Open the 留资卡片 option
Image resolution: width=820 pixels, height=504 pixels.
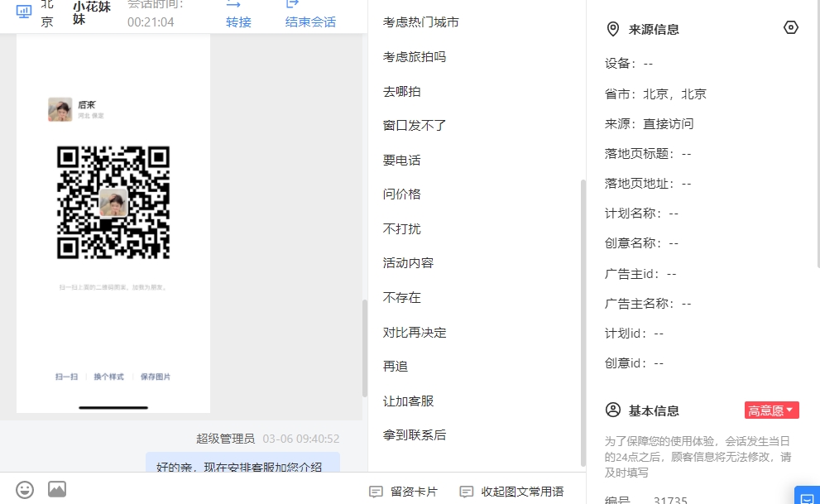[403, 492]
